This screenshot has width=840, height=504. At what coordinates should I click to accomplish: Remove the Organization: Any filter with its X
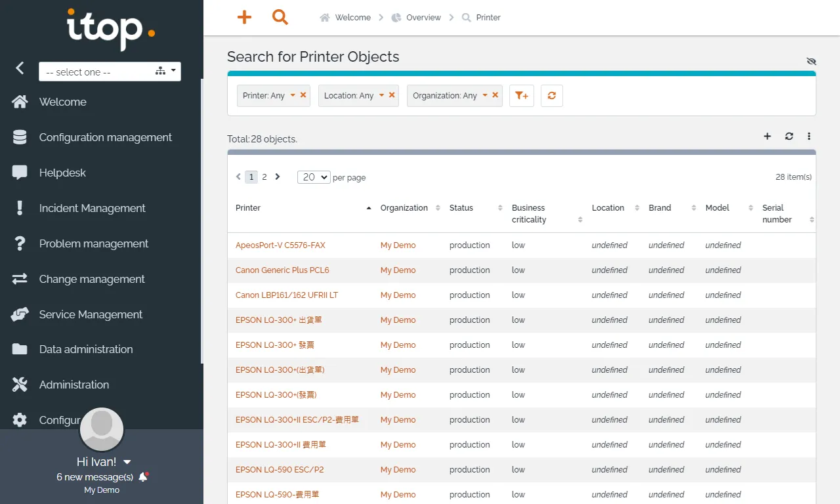[x=495, y=95]
